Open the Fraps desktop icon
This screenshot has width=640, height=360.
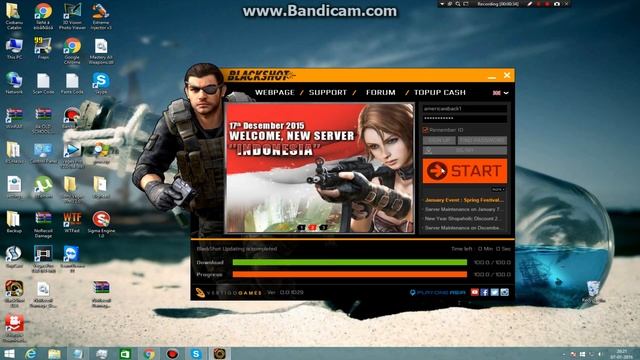coord(43,48)
